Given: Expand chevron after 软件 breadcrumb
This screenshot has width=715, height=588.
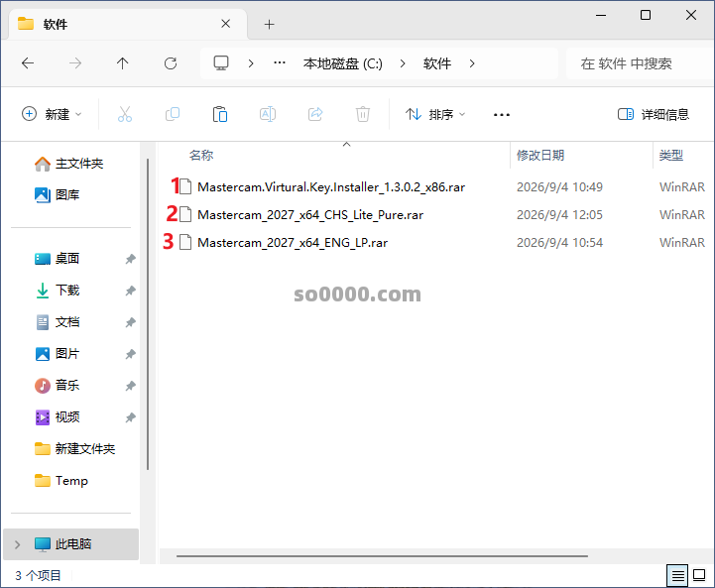Looking at the screenshot, I should coord(472,63).
